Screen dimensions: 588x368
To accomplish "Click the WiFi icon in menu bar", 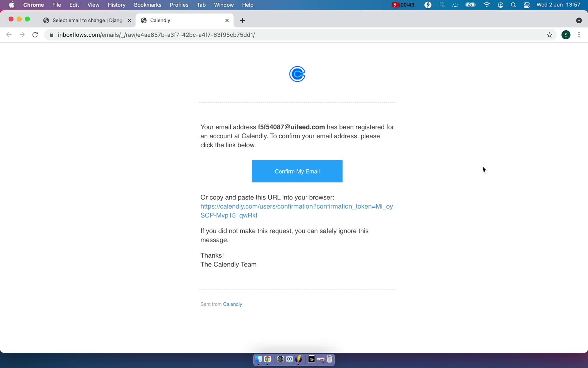I will click(x=486, y=5).
